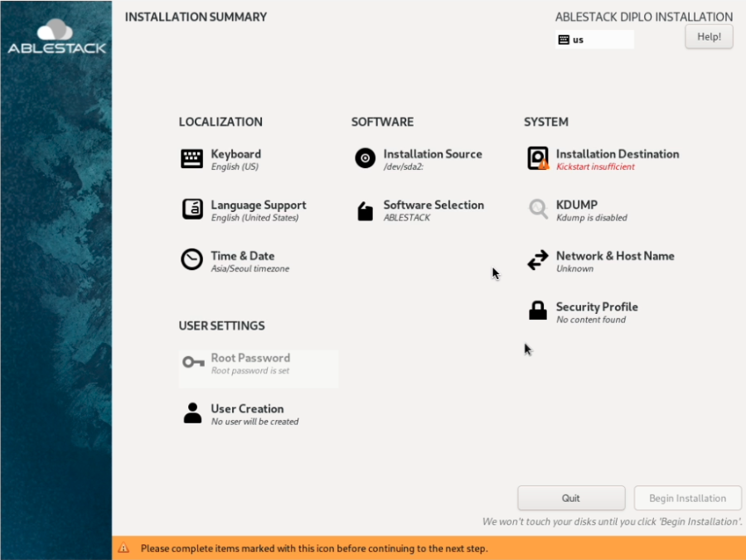Open Security Profile label
746x560 pixels.
(597, 307)
